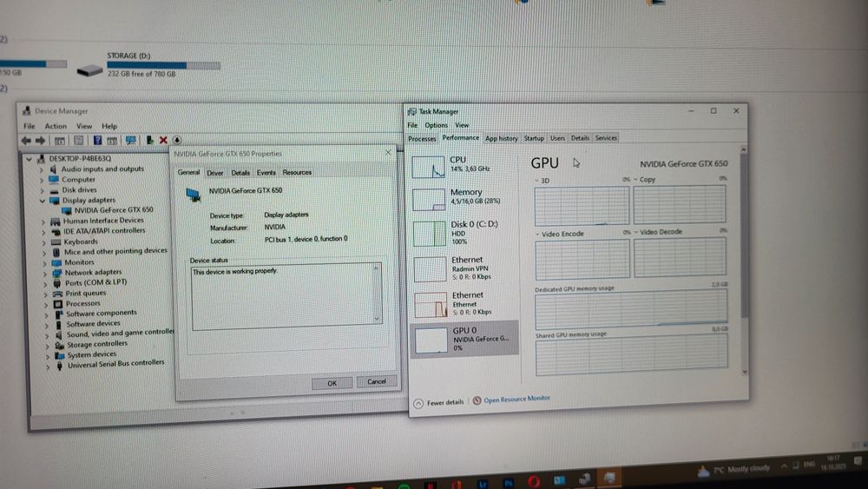Open the Video Decode graph dropdown
The width and height of the screenshot is (868, 489).
click(x=636, y=232)
